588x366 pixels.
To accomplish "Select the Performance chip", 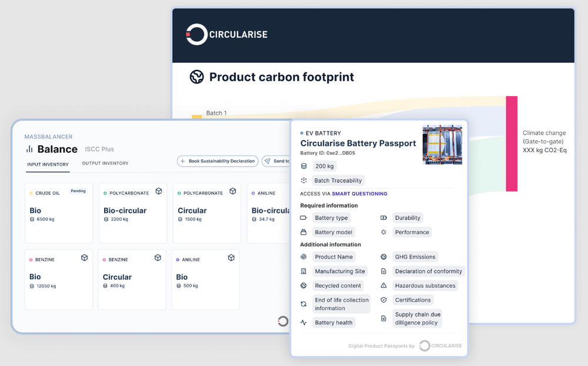I will (412, 232).
